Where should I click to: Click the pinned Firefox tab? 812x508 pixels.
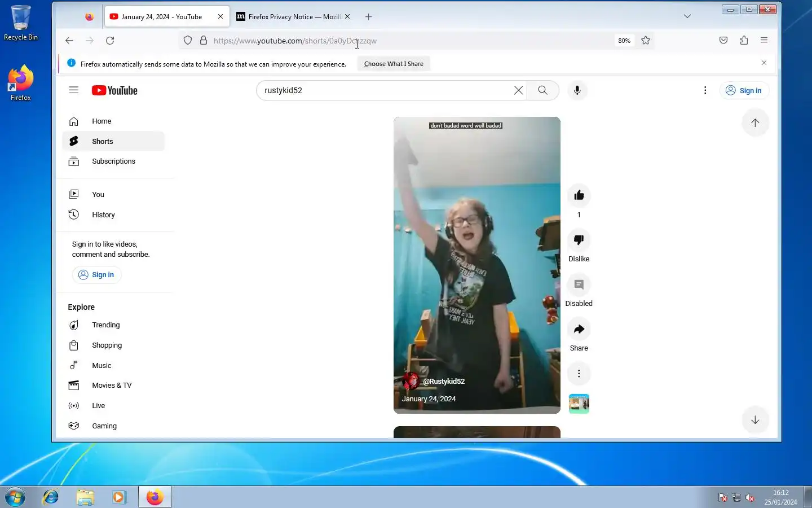(89, 17)
